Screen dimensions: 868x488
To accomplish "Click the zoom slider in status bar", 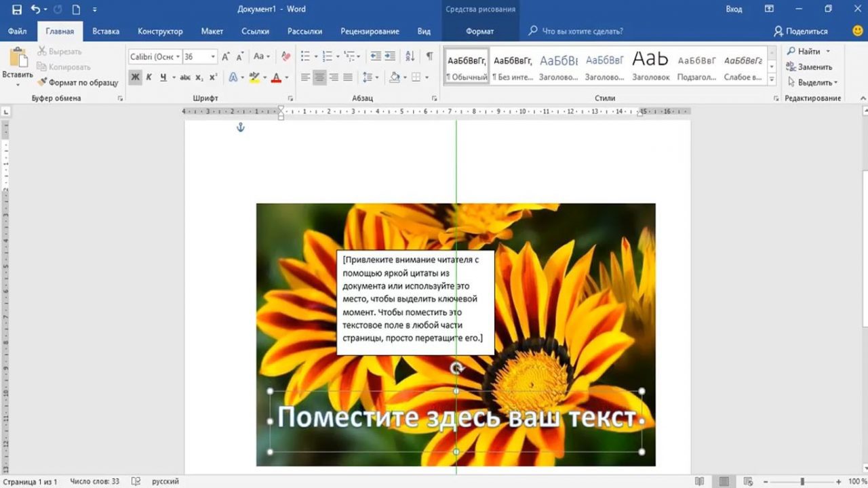I will 802,481.
